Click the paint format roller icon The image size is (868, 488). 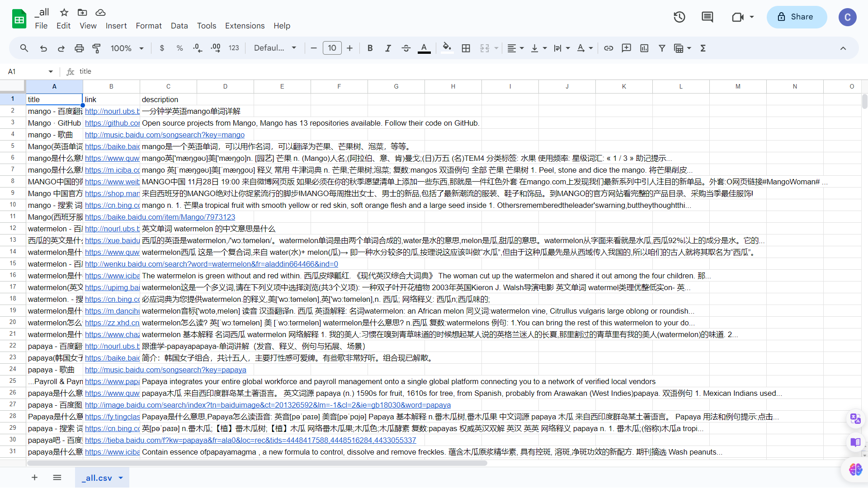coord(97,48)
